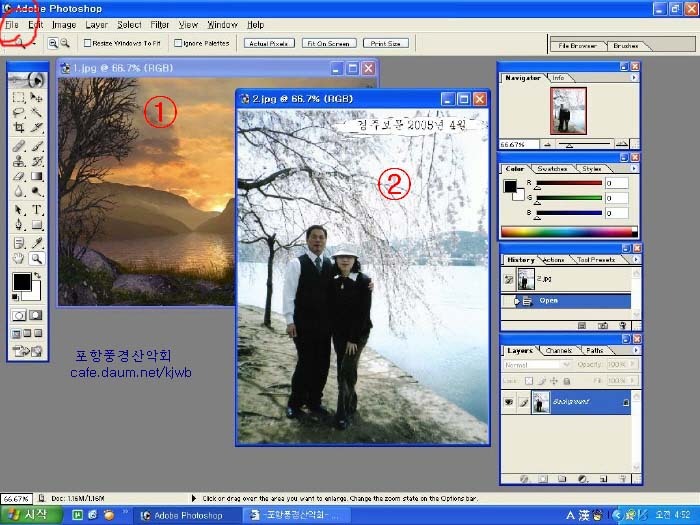Select the Hand tool

(19, 258)
